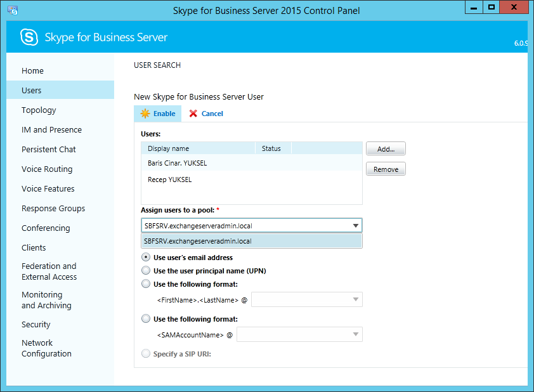The height and width of the screenshot is (392, 534).
Task: Go to Response Groups
Action: 53,209
